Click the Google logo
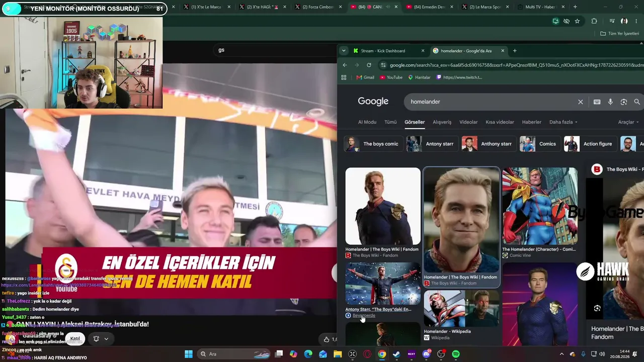 (373, 102)
